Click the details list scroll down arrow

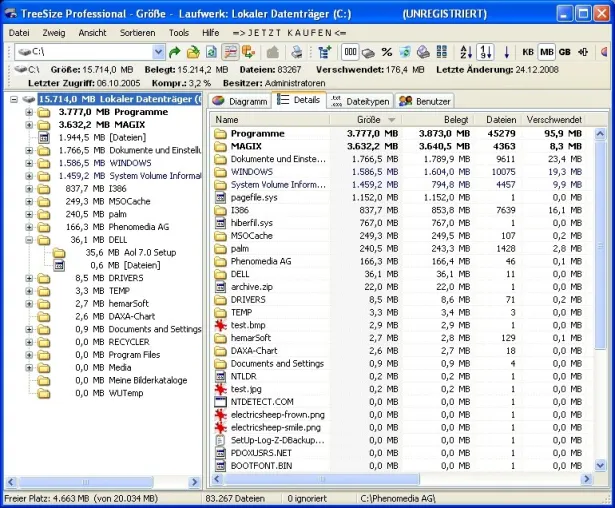(x=600, y=466)
